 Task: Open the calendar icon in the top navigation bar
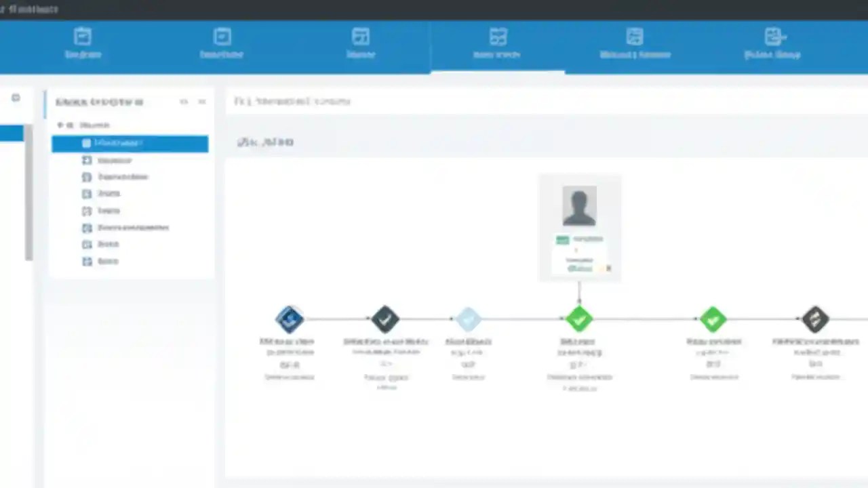coord(222,35)
